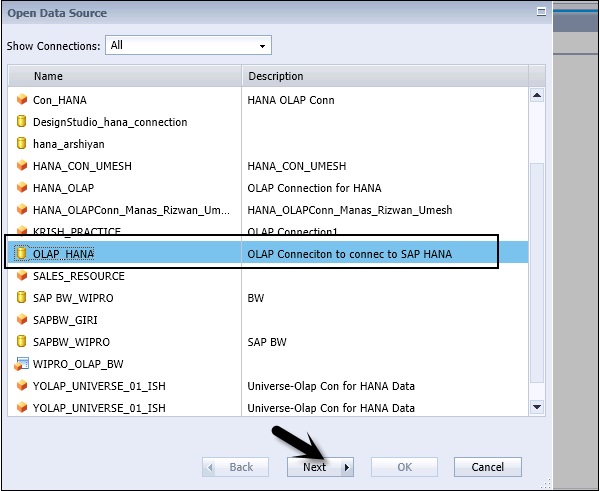
Task: Click the Con_HANA connection icon
Action: (22, 100)
